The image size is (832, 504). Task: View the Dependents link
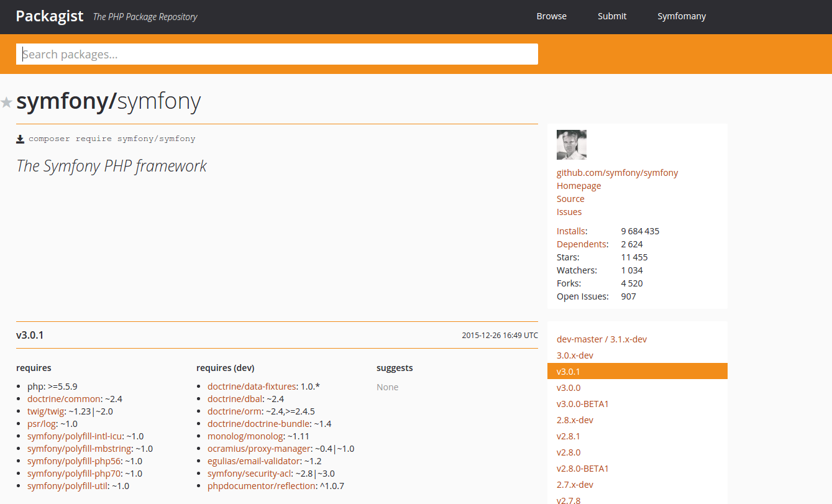[x=581, y=244]
